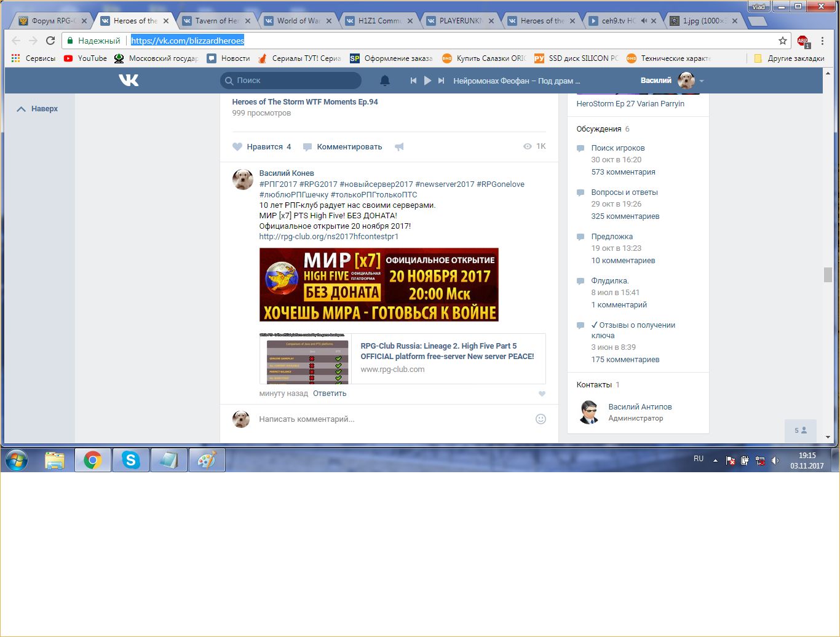Go to previous track in header
The height and width of the screenshot is (637, 840).
pos(413,81)
